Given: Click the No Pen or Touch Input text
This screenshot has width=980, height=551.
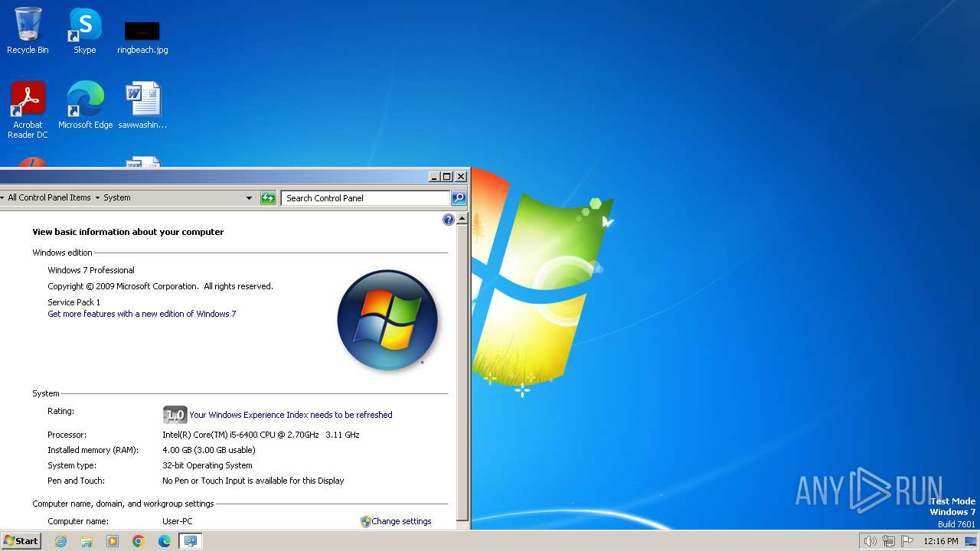Looking at the screenshot, I should 253,481.
